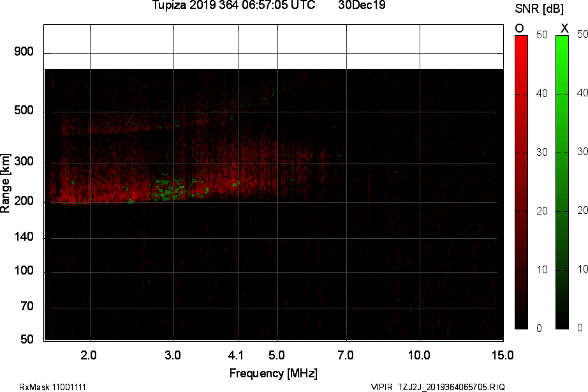
Task: Click the file name 'VIPIR TZJ2J_2019364065705.RIQ'
Action: [x=437, y=387]
